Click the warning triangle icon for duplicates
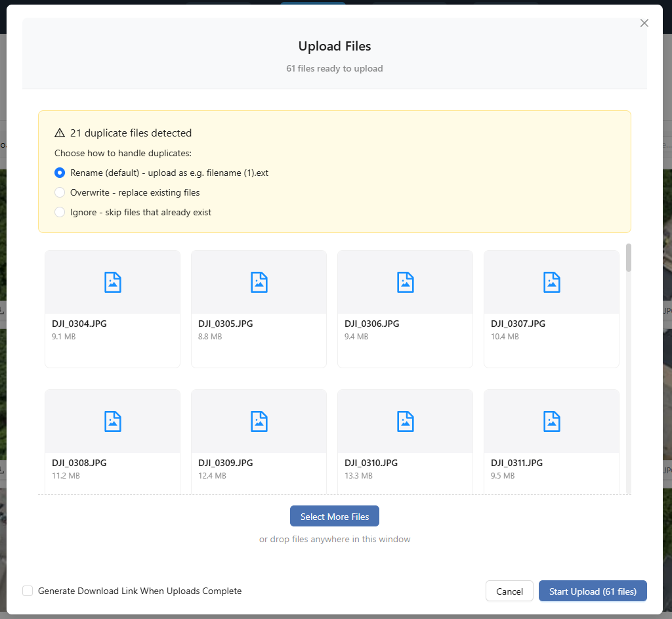This screenshot has height=619, width=672. [x=60, y=133]
